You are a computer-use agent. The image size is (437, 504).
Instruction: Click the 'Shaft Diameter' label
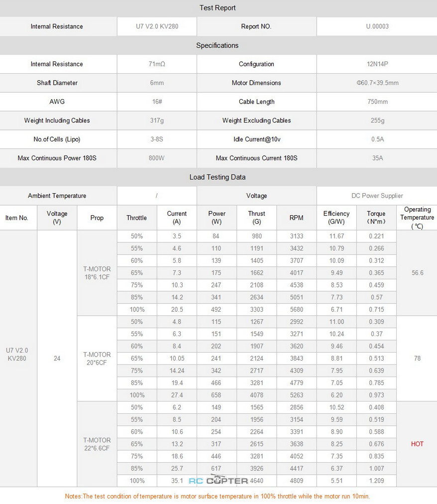[x=57, y=83]
